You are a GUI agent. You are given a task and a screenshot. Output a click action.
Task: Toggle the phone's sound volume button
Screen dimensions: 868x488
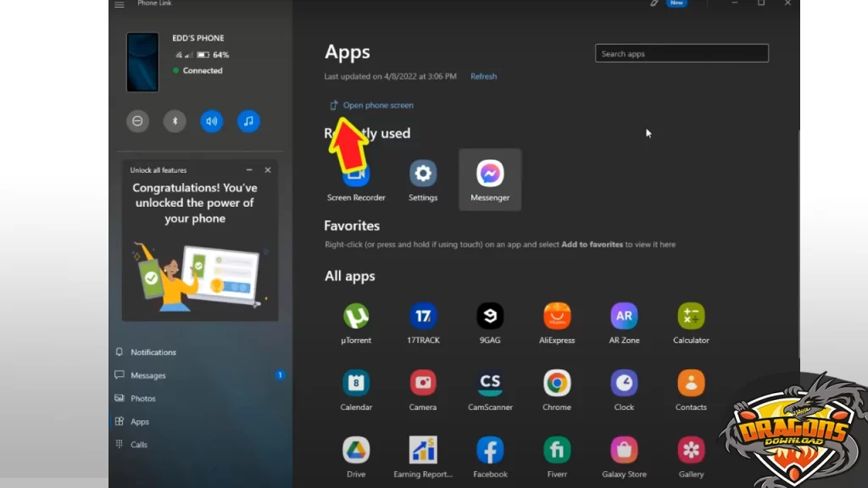[x=211, y=121]
